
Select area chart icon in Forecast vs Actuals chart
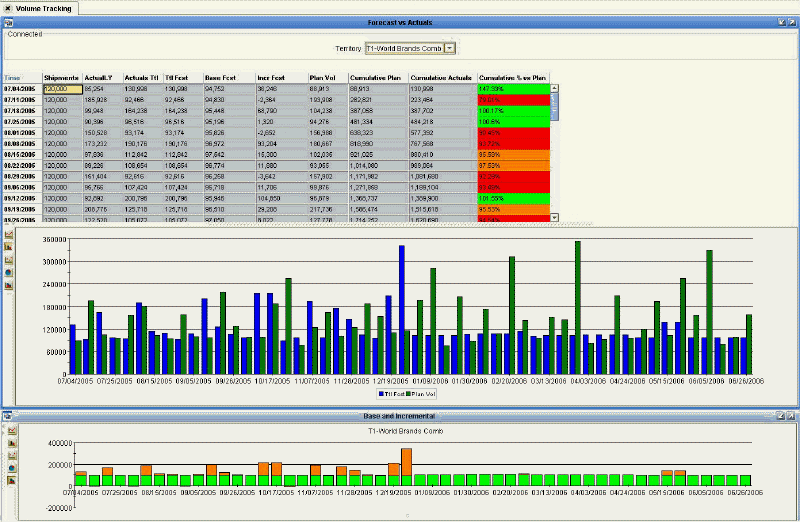click(x=9, y=285)
